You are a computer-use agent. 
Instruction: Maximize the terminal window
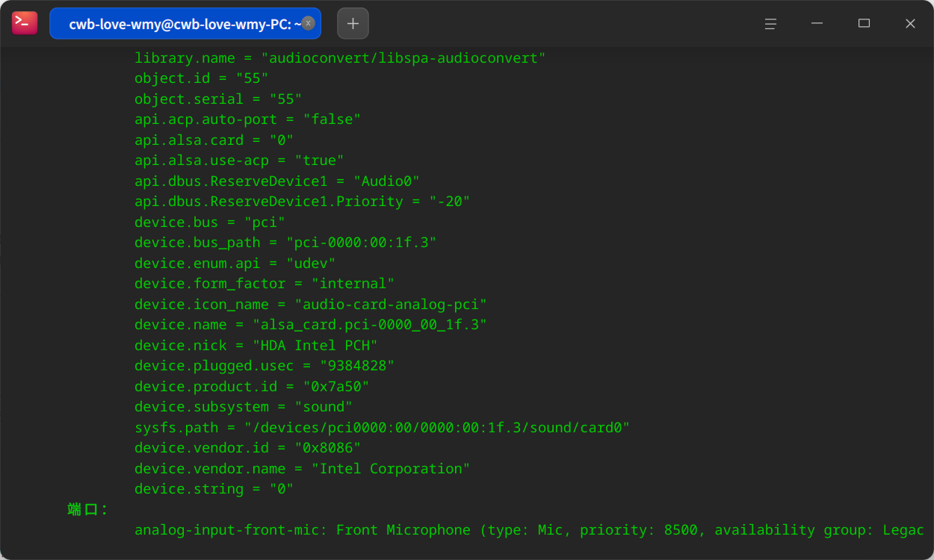click(864, 23)
